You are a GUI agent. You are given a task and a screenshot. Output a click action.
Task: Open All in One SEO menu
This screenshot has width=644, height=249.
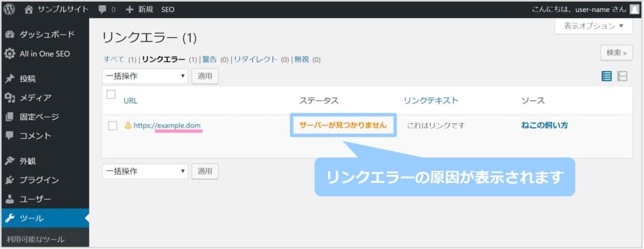click(x=45, y=54)
